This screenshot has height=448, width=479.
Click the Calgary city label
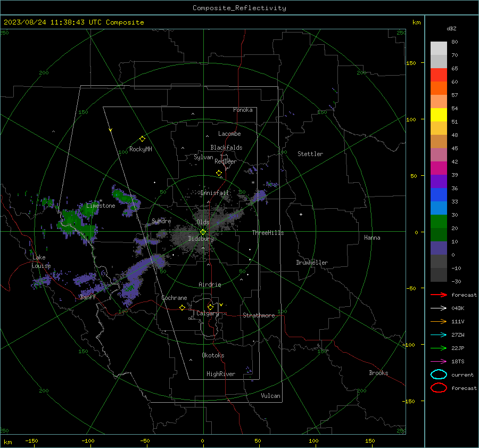pos(208,313)
